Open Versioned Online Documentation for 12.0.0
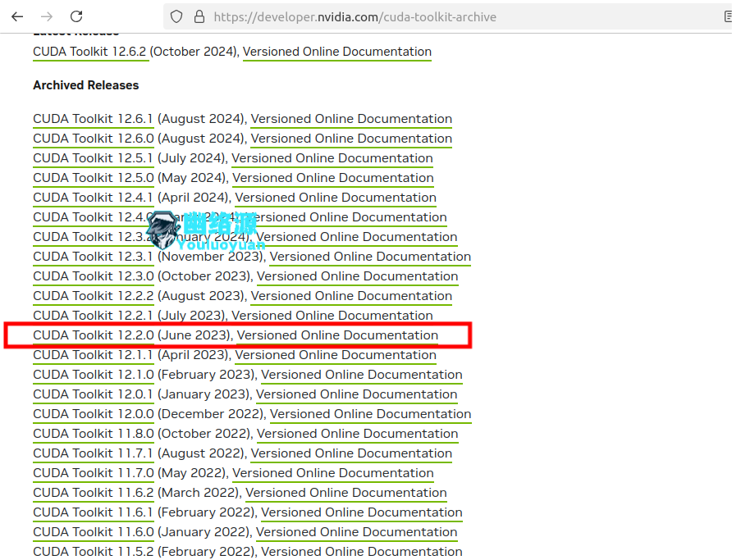This screenshot has width=732, height=560. (371, 413)
